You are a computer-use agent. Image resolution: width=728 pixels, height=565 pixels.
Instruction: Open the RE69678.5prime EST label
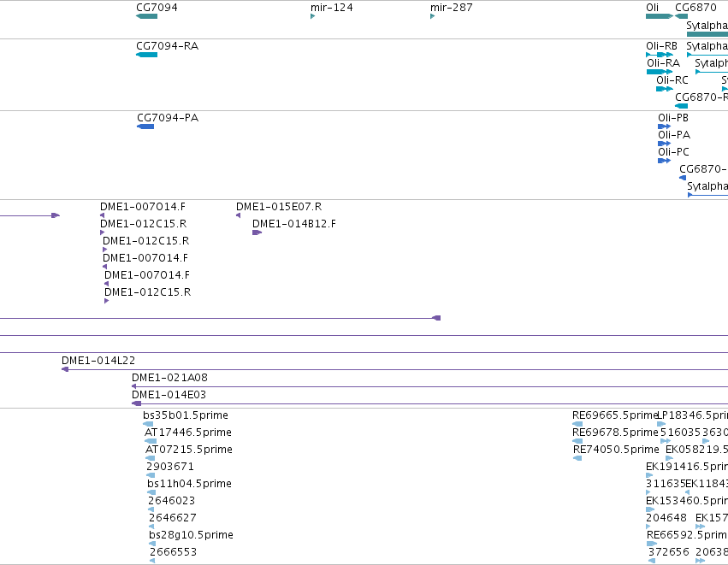point(616,433)
